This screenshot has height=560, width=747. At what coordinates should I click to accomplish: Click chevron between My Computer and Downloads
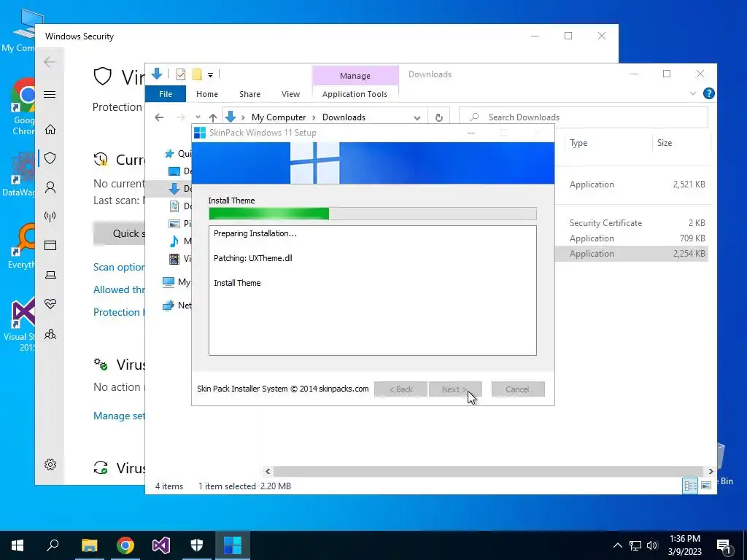[314, 117]
